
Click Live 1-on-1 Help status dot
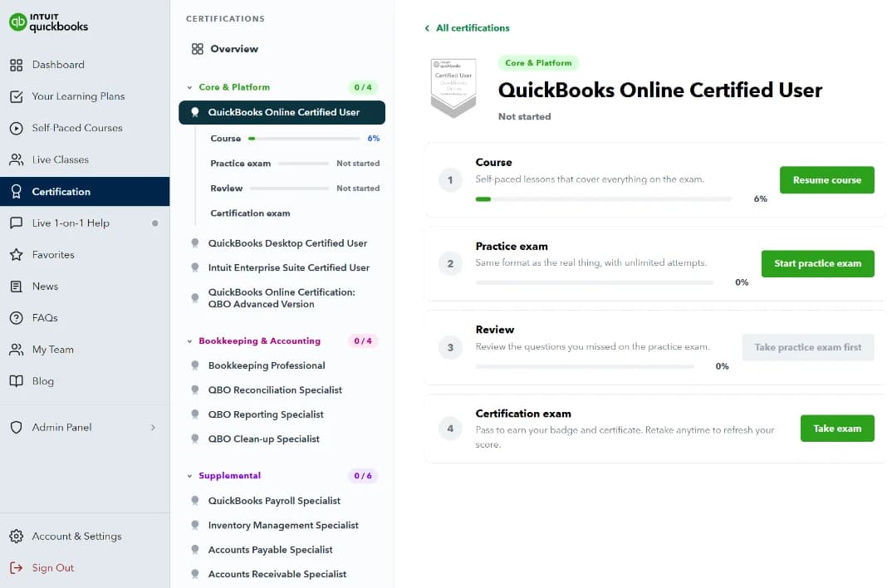click(155, 223)
